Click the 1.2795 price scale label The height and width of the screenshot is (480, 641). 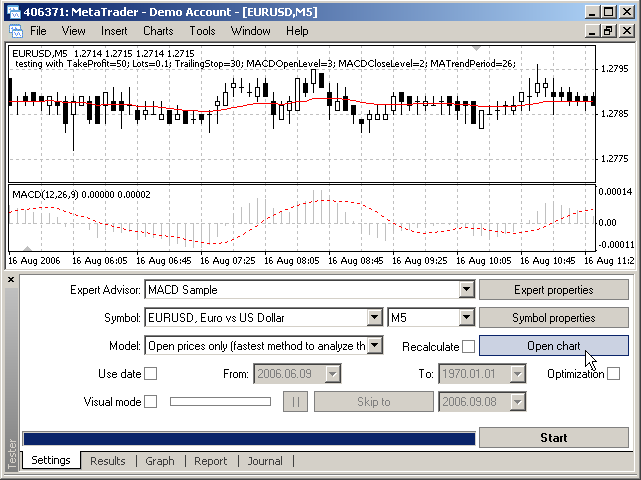(x=614, y=69)
